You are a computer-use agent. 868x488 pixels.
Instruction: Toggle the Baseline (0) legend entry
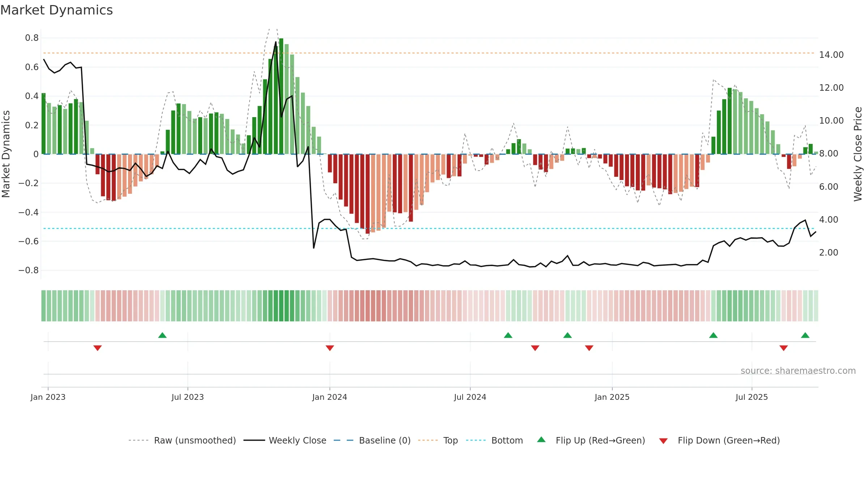[x=372, y=440]
